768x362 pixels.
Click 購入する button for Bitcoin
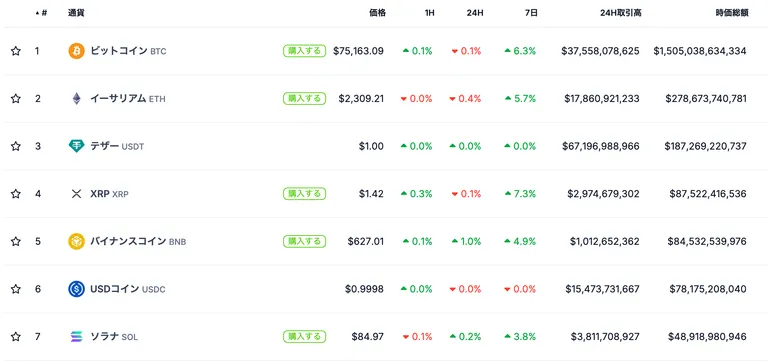tap(305, 51)
